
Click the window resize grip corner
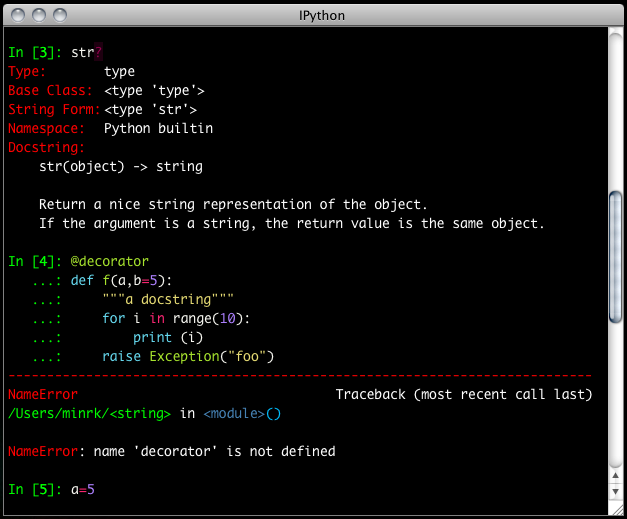616,510
